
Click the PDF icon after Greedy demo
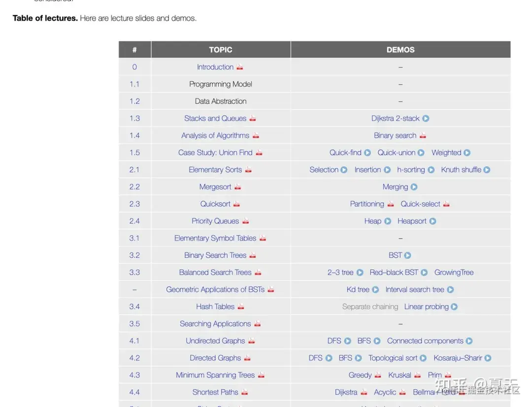[378, 375]
